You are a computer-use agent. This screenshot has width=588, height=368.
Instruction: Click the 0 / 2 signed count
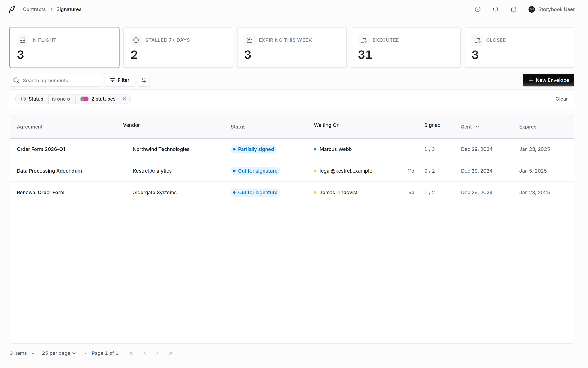pos(430,171)
